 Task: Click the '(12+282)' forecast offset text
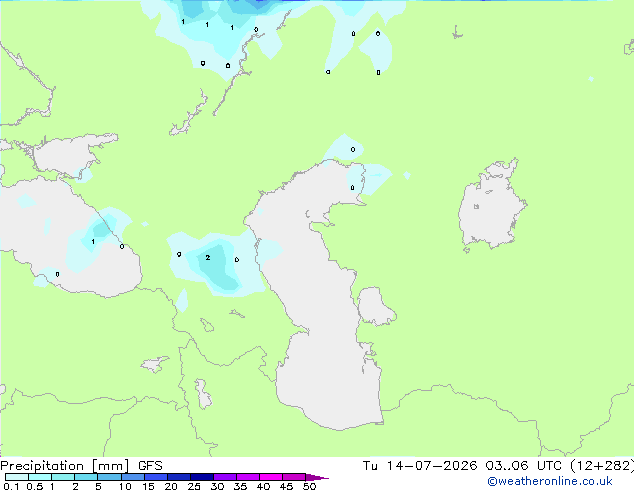tap(602, 466)
